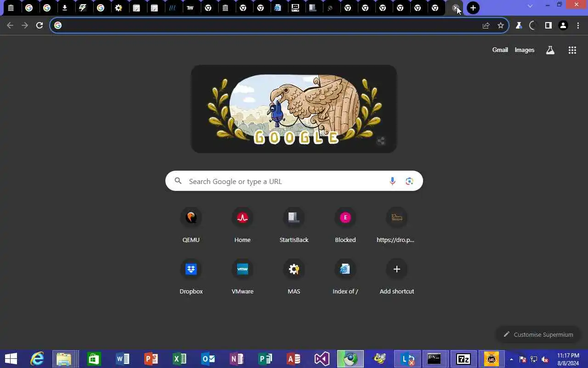Open File Explorer from taskbar
Screen dimensions: 588x368
point(64,359)
